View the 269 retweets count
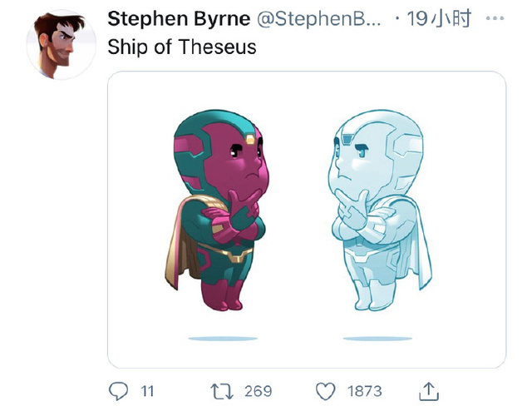 (x=259, y=391)
